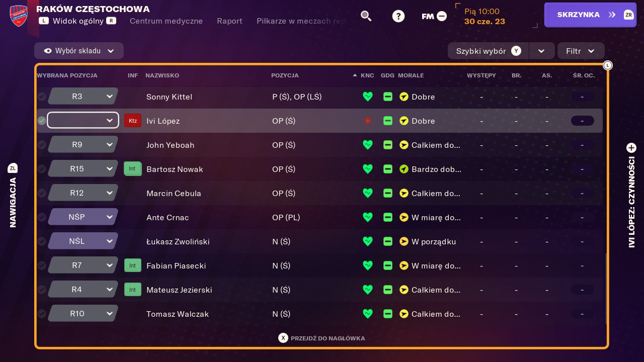
Task: Click Sonny Kittel green heart condition icon
Action: (x=368, y=97)
